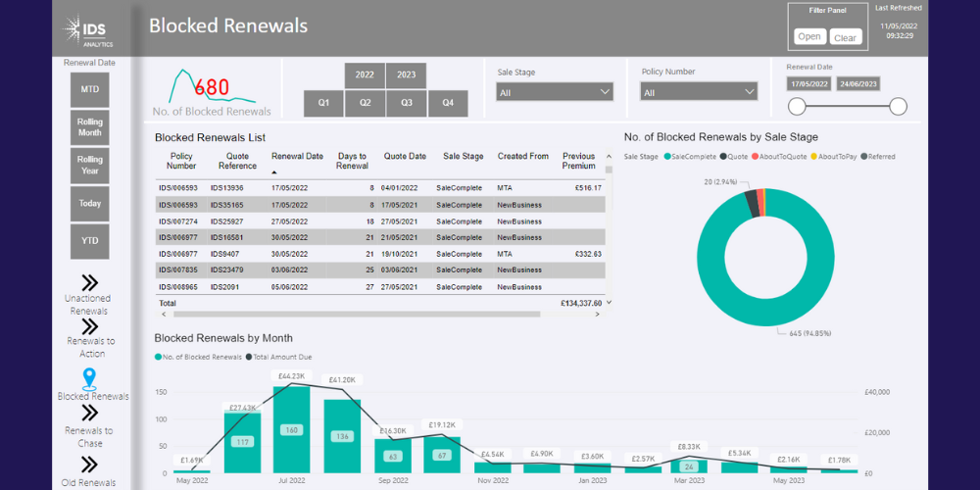The width and height of the screenshot is (980, 490).
Task: Go to Renewals to Chase chevron icon
Action: pyautogui.click(x=90, y=415)
